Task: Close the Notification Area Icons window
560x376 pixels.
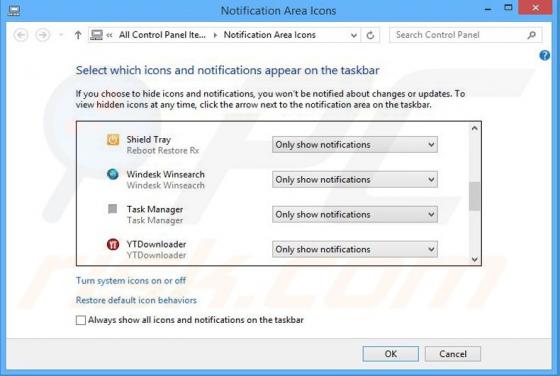Action: [535, 7]
